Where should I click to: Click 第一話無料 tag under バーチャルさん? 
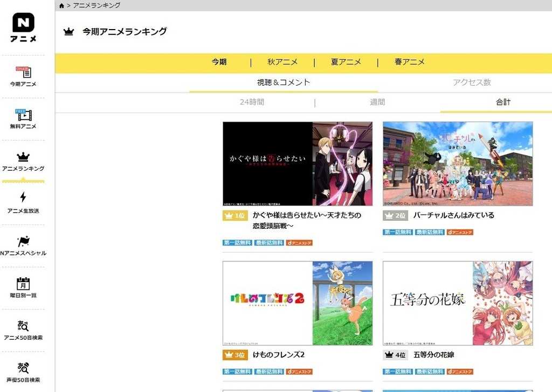pyautogui.click(x=397, y=233)
